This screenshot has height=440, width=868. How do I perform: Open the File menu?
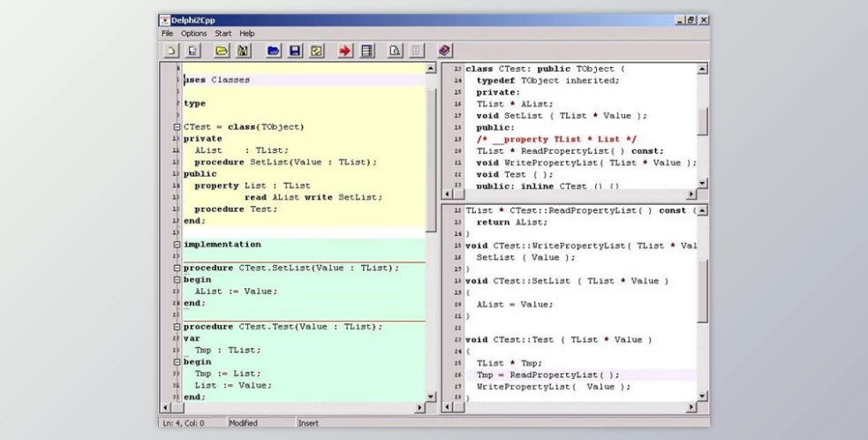(x=167, y=34)
